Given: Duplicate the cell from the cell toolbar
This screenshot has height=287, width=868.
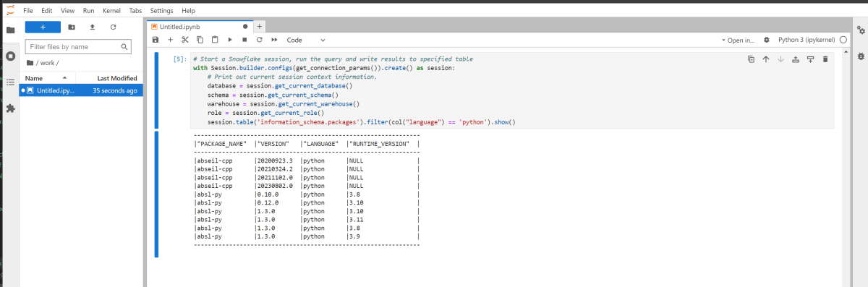Looking at the screenshot, I should (751, 59).
